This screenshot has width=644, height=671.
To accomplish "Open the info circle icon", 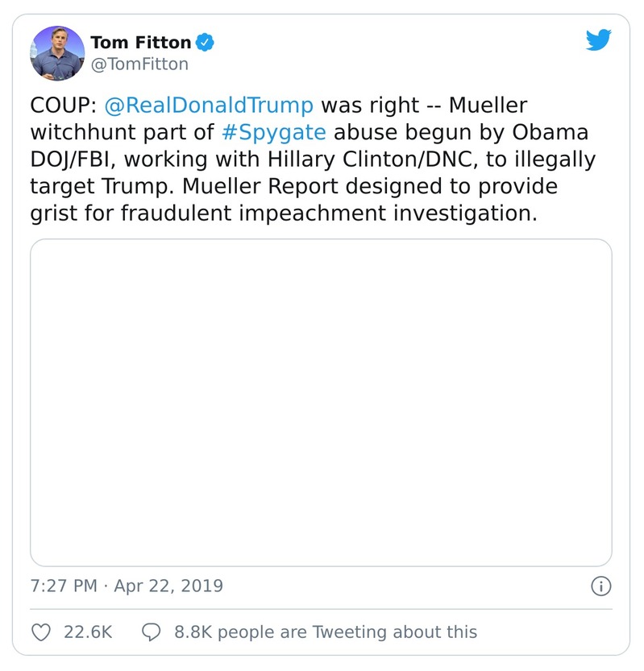I will (x=600, y=586).
